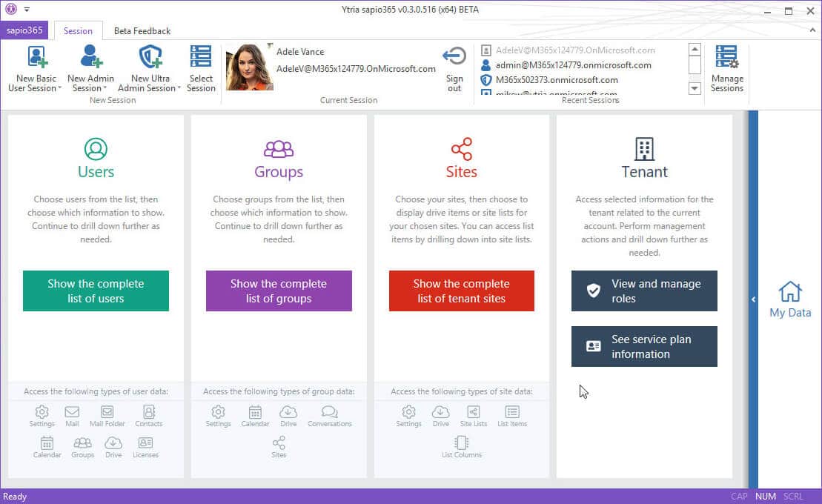The image size is (822, 504).
Task: Expand the My Data side panel arrow
Action: 753,299
